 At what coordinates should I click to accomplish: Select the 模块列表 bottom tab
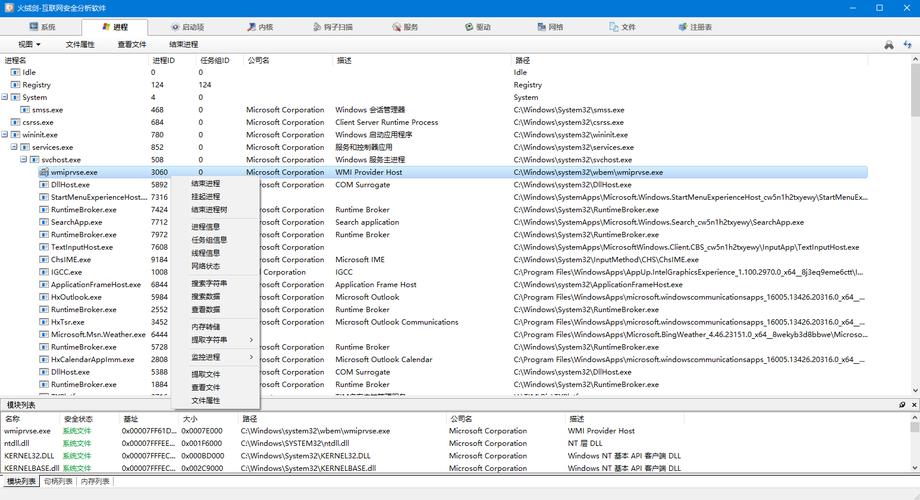click(21, 481)
